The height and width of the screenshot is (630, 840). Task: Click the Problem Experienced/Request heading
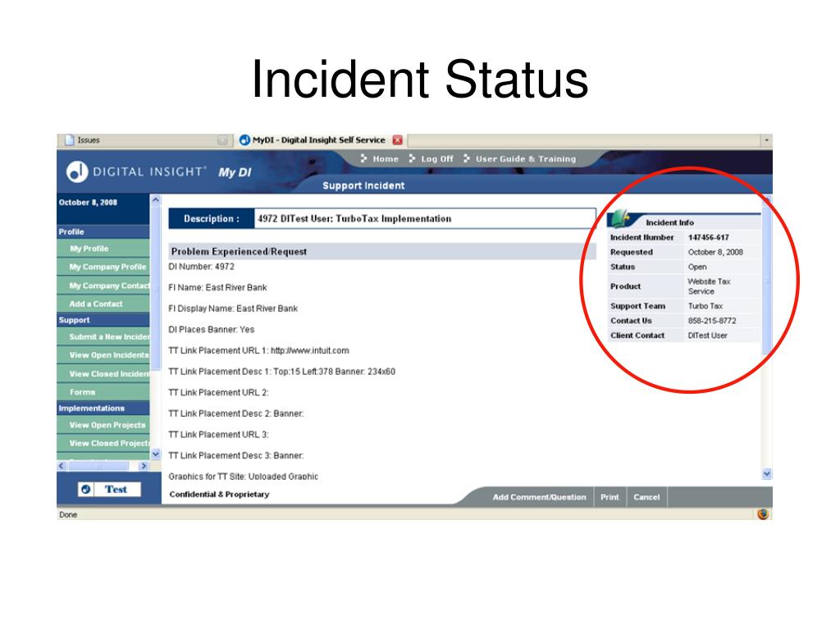239,252
